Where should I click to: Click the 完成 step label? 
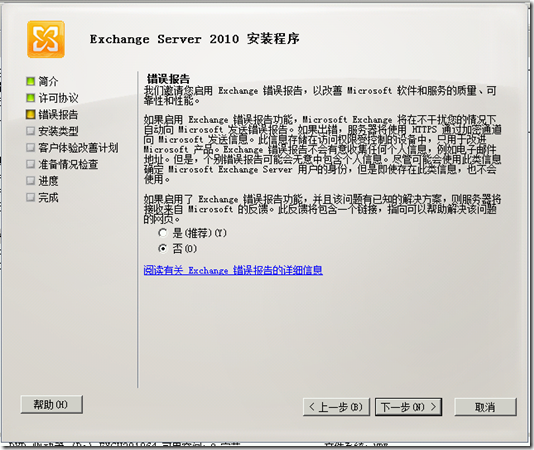(48, 198)
